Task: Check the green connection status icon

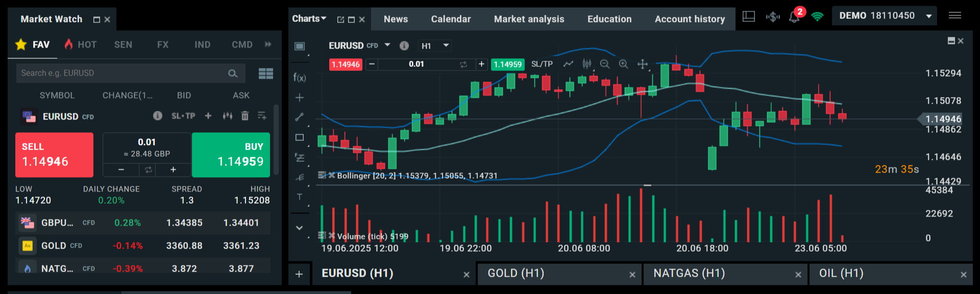Action: point(817,17)
